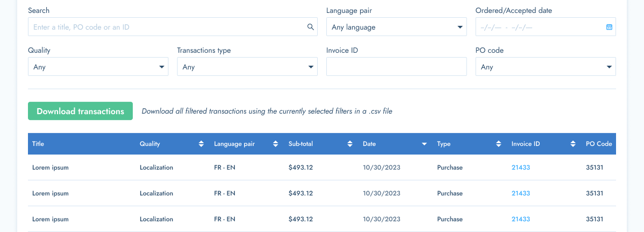Screen dimensions: 644x232
Task: Sort table by Invoice ID column
Action: (573, 144)
